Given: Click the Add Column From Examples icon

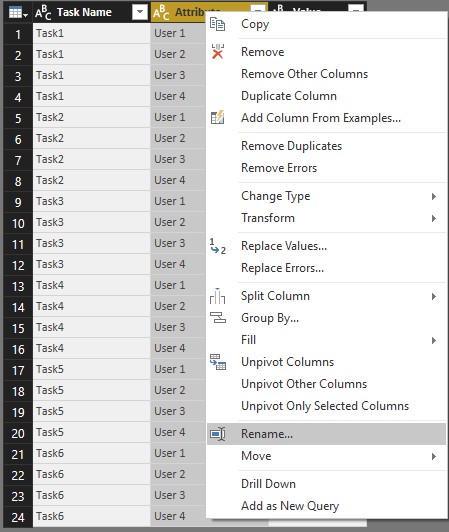Looking at the screenshot, I should coord(217,117).
